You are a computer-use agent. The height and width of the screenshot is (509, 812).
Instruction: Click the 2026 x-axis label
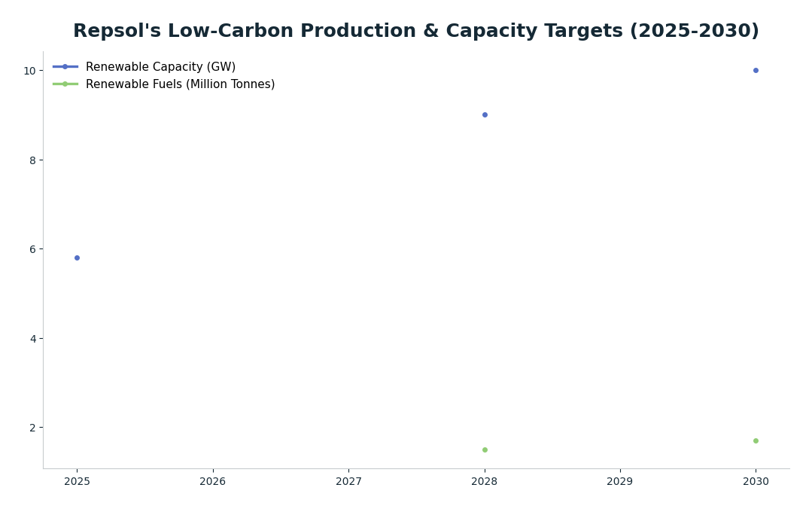[x=213, y=482]
